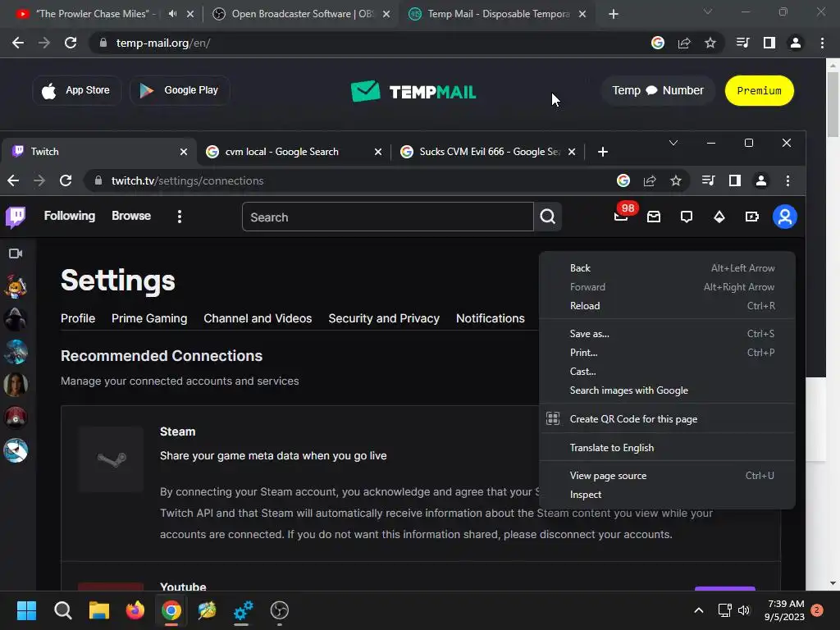Click the Following link in Twitch nav
The image size is (840, 630).
pyautogui.click(x=70, y=216)
